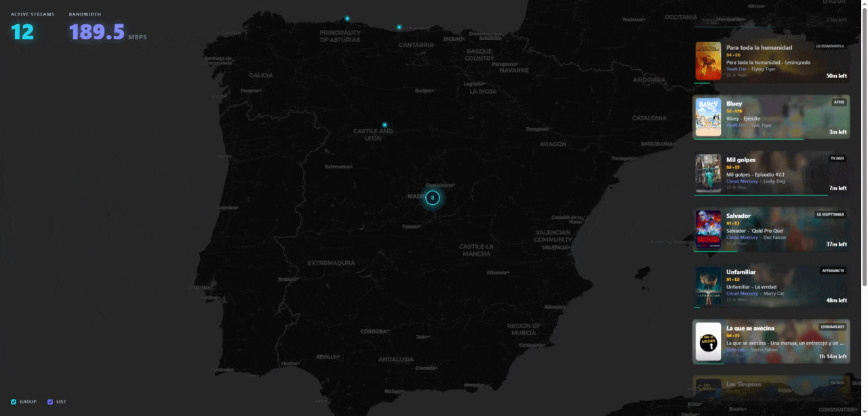This screenshot has height=416, width=868.
Task: Click the Bluey stream title
Action: coord(734,104)
